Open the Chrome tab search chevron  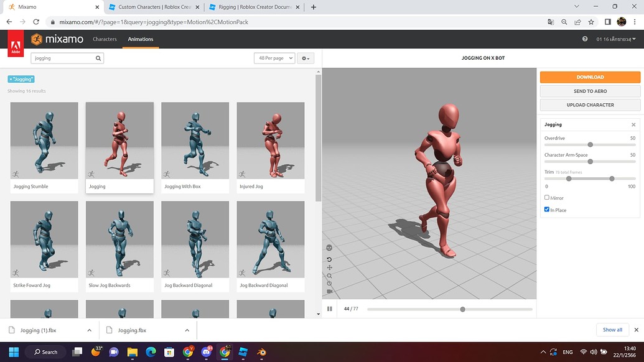577,7
